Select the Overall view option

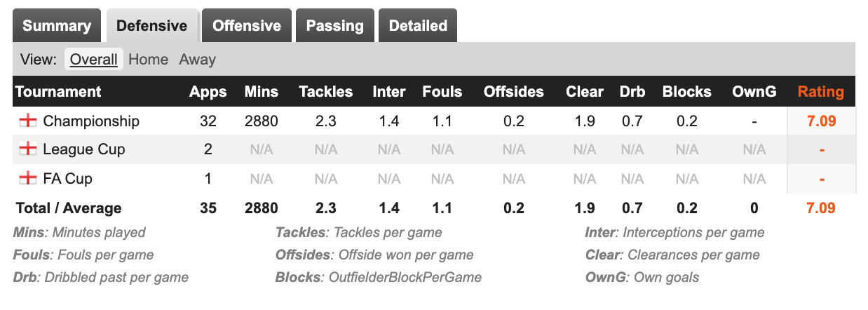point(94,60)
